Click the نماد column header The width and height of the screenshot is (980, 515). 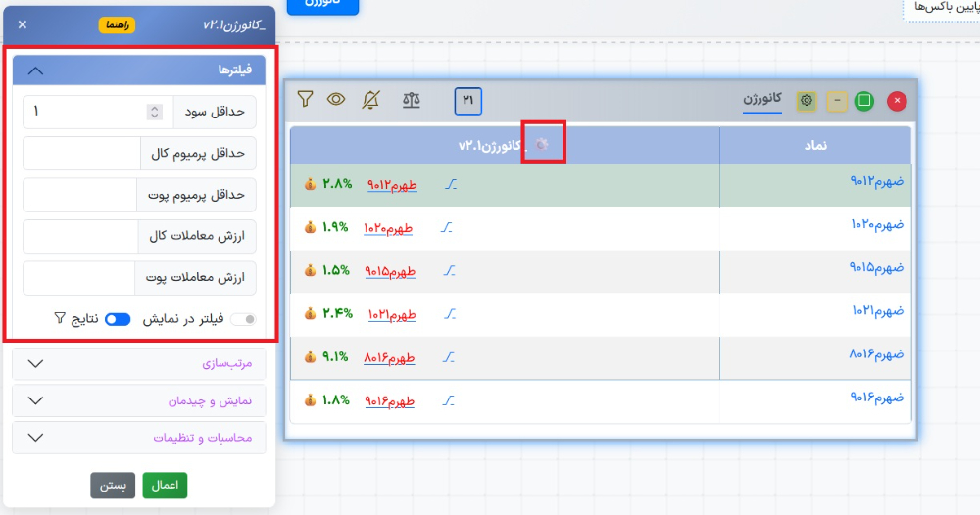coord(815,145)
